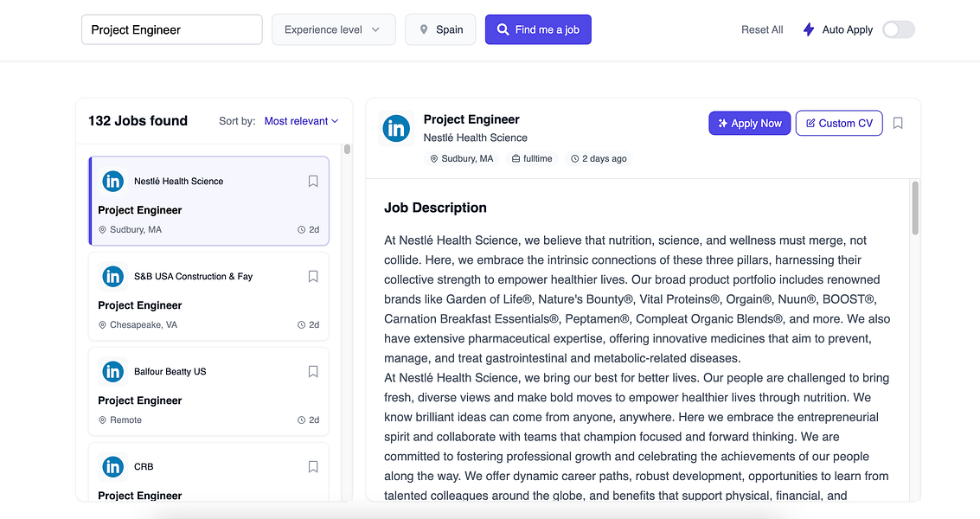
Task: Bookmark the Nestlé Health Science job card
Action: pos(313,182)
